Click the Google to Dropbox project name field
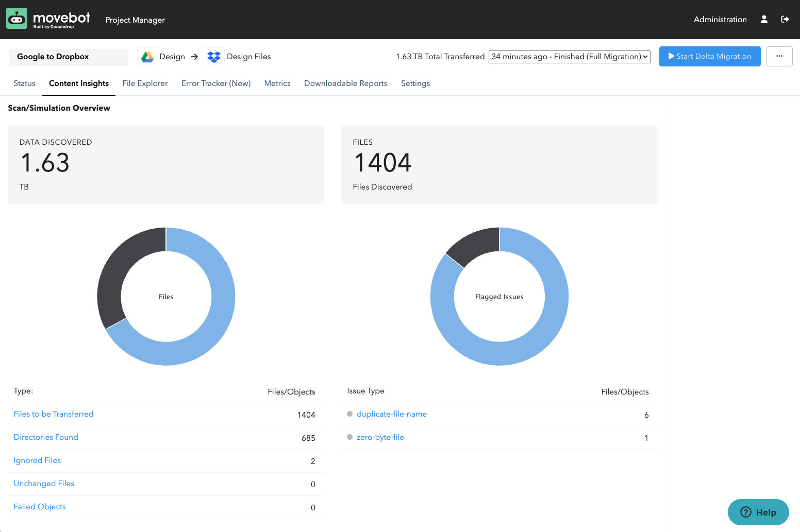This screenshot has width=800, height=532. coord(68,57)
